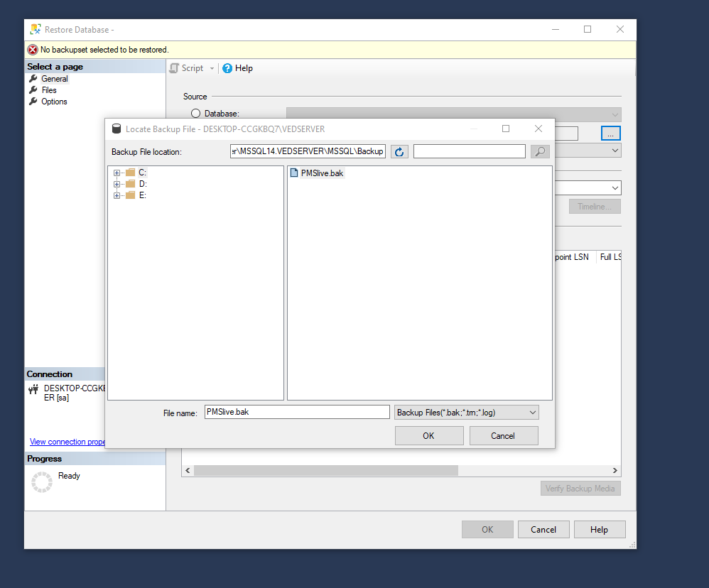Expand the D: drive tree node
709x588 pixels.
click(117, 184)
